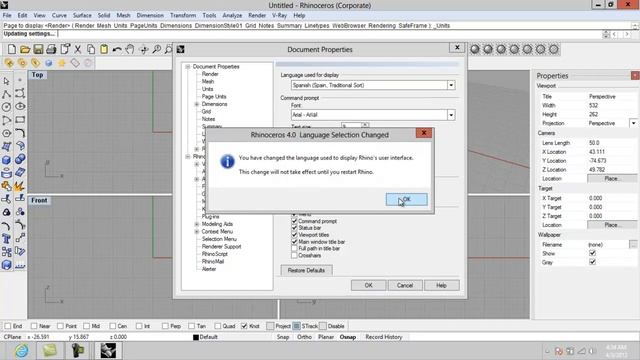Click Place button under Camera location
This screenshot has width=640, height=360.
tap(612, 179)
